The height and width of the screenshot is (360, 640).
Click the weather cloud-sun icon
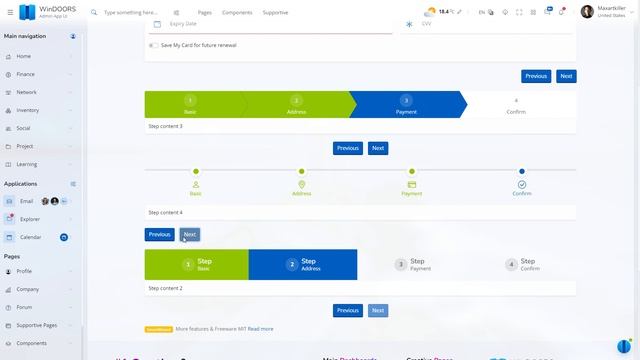click(x=430, y=11)
